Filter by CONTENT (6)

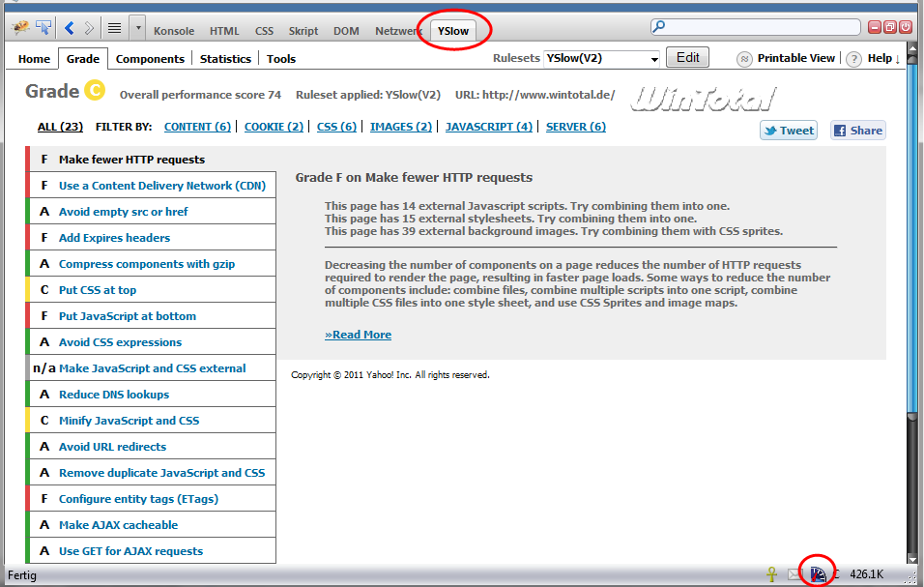(197, 127)
